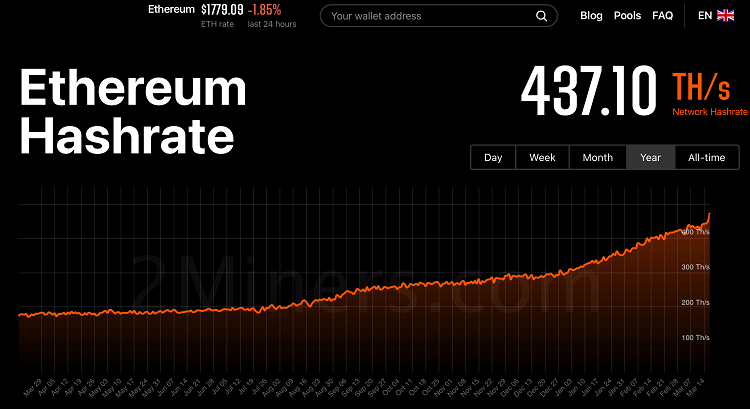Click the 200 Th/s axis label
Screen dimensions: 750x409
695,302
